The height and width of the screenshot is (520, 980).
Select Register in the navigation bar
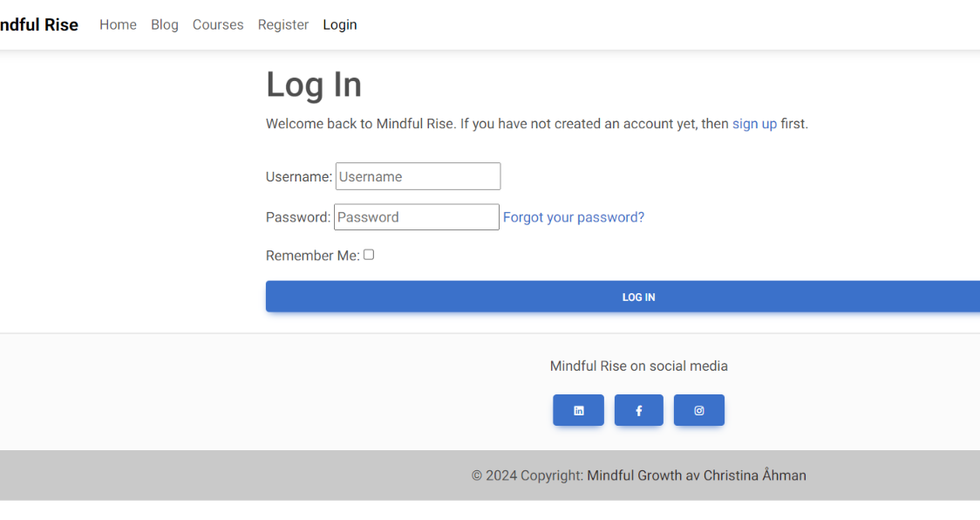(283, 24)
